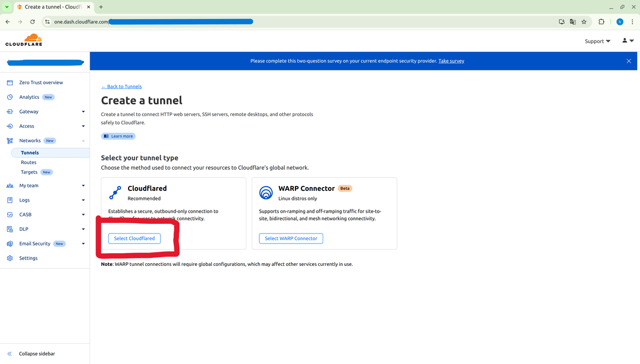
Task: Click the install app icon in address bar
Action: [562, 22]
